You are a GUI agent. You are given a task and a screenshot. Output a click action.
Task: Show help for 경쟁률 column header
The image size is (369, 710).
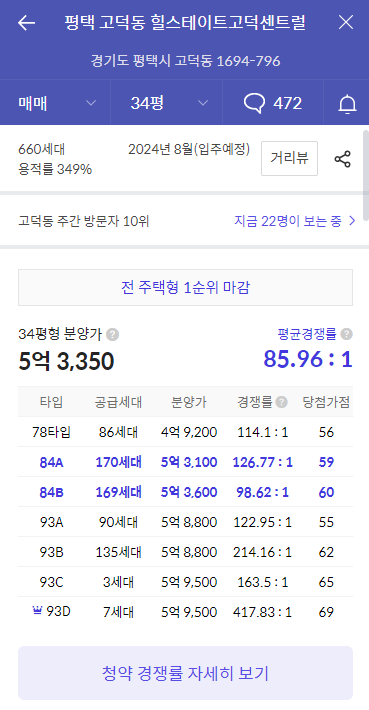point(282,402)
